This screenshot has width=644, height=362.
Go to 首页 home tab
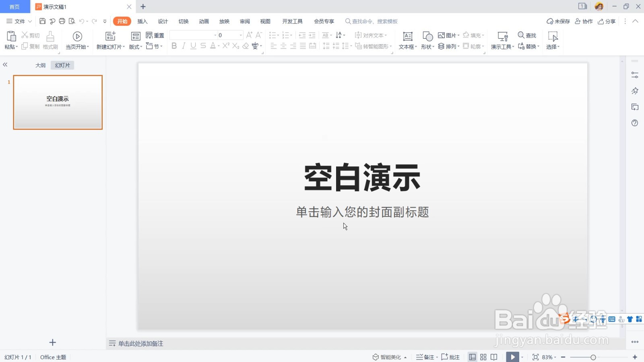tap(14, 7)
